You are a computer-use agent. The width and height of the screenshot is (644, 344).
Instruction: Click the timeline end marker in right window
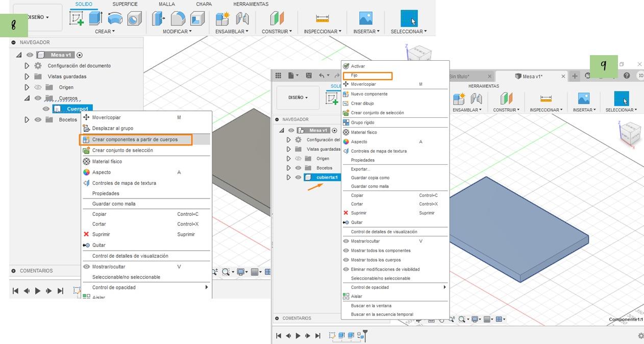tap(365, 335)
